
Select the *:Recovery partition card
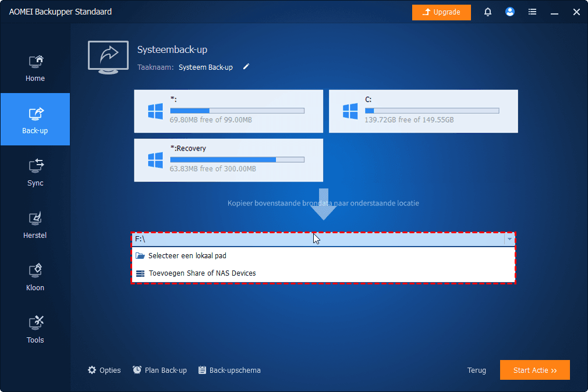pyautogui.click(x=228, y=160)
